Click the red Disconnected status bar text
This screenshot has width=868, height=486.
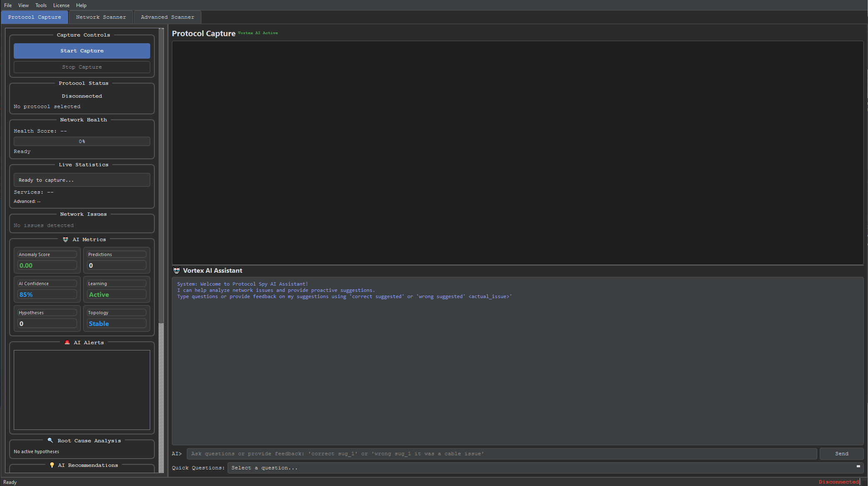click(838, 482)
